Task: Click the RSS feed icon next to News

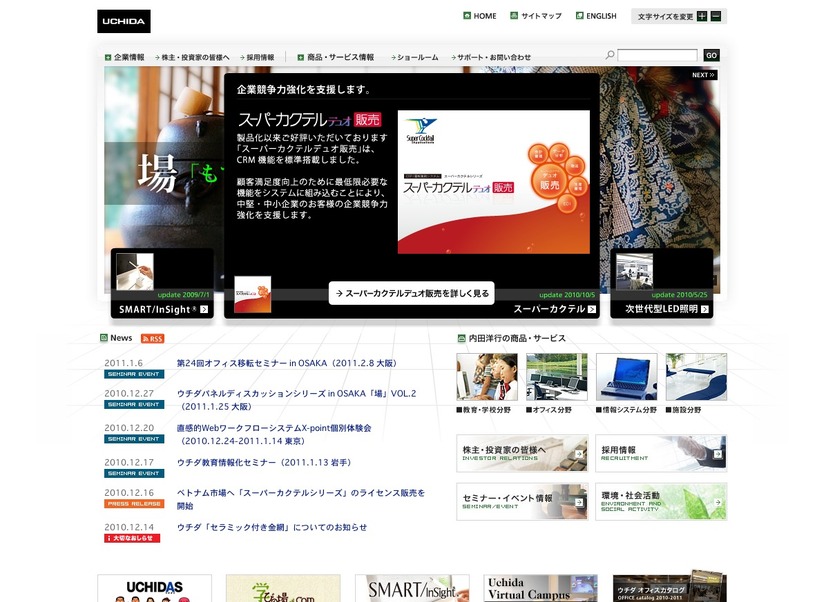Action: 152,339
